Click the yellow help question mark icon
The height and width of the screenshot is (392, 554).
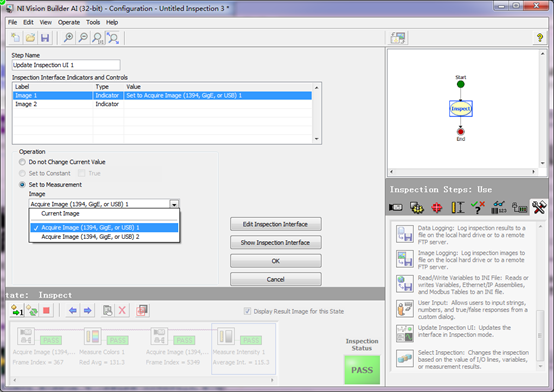540,37
